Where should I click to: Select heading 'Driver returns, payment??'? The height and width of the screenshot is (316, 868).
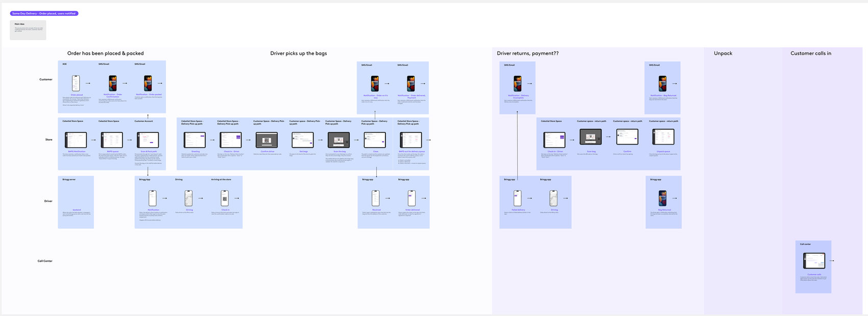[528, 53]
